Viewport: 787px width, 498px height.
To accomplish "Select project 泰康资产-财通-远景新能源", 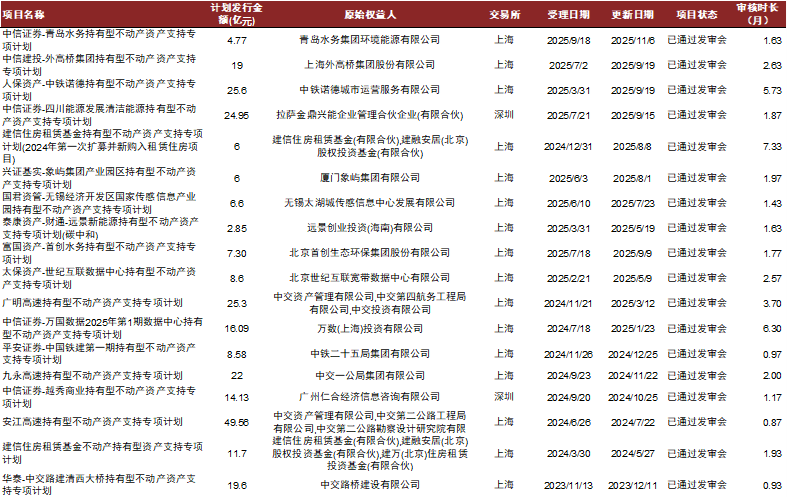I will click(x=100, y=228).
